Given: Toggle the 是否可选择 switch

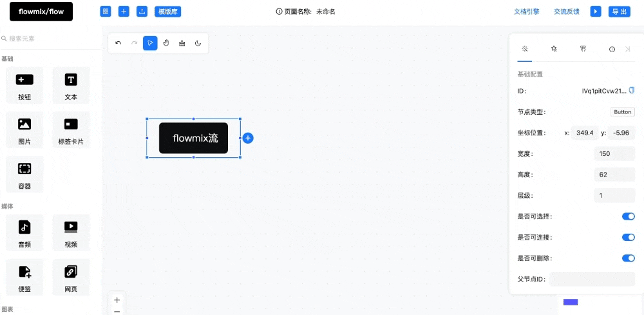Looking at the screenshot, I should click(629, 216).
